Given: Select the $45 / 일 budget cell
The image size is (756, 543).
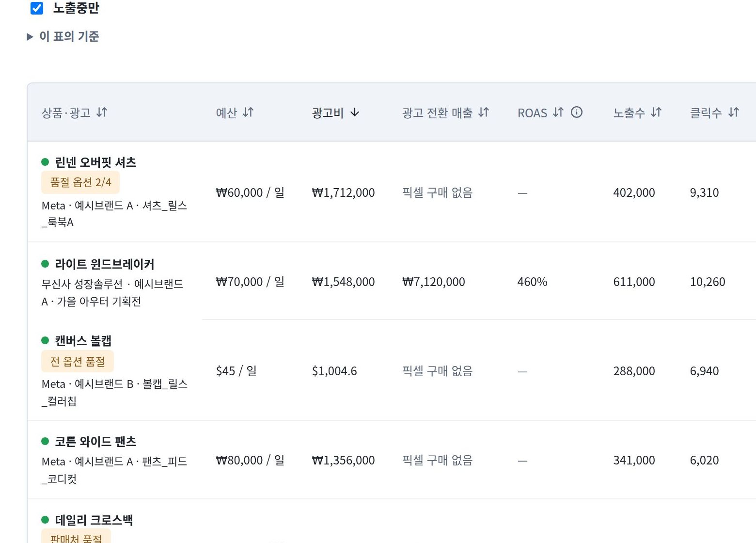Looking at the screenshot, I should click(x=236, y=371).
